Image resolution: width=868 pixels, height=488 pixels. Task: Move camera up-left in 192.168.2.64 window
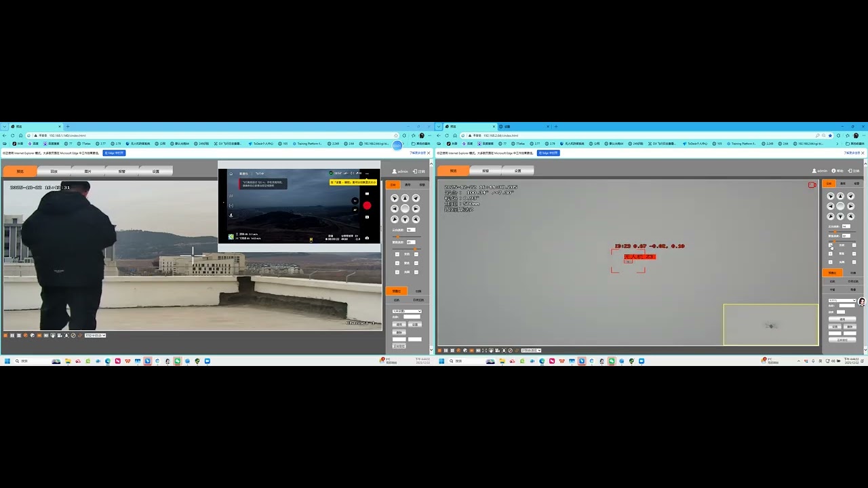pos(830,196)
